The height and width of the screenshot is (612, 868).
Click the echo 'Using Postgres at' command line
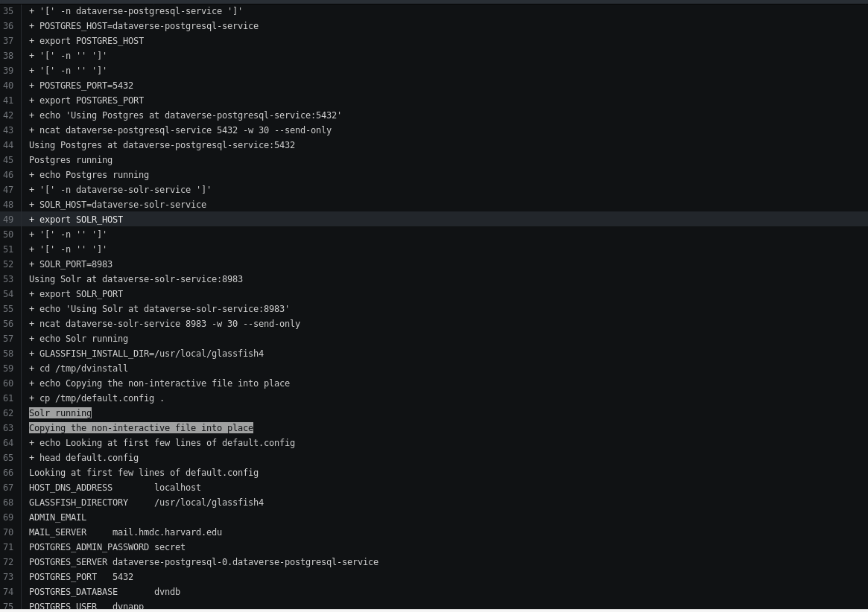click(x=186, y=115)
